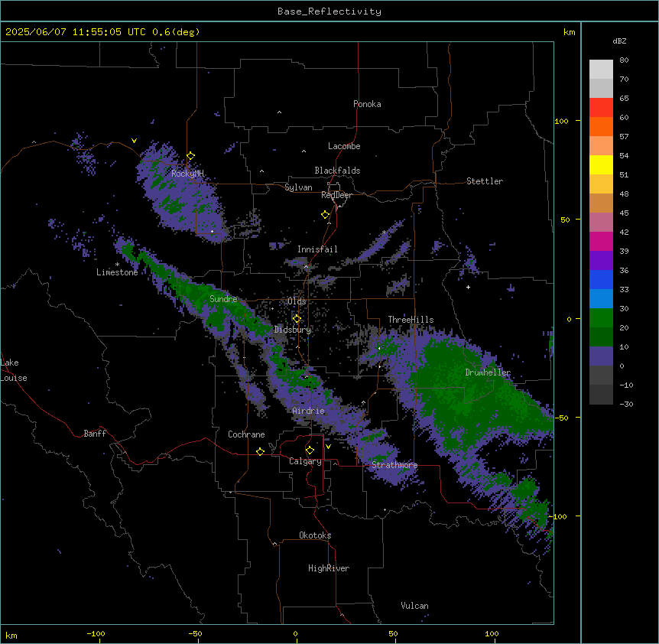Select the red 60-65 dBZ legend swatch
The height and width of the screenshot is (644, 659).
point(601,107)
